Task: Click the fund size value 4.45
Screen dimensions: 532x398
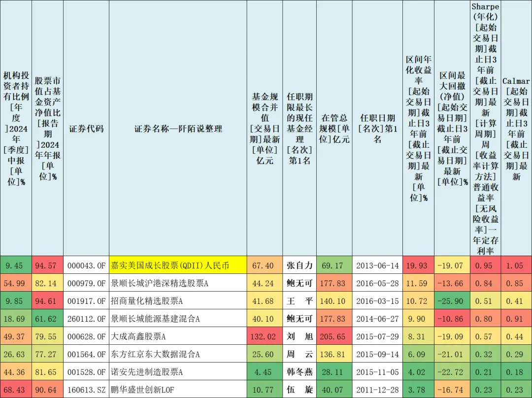Action: click(x=263, y=372)
